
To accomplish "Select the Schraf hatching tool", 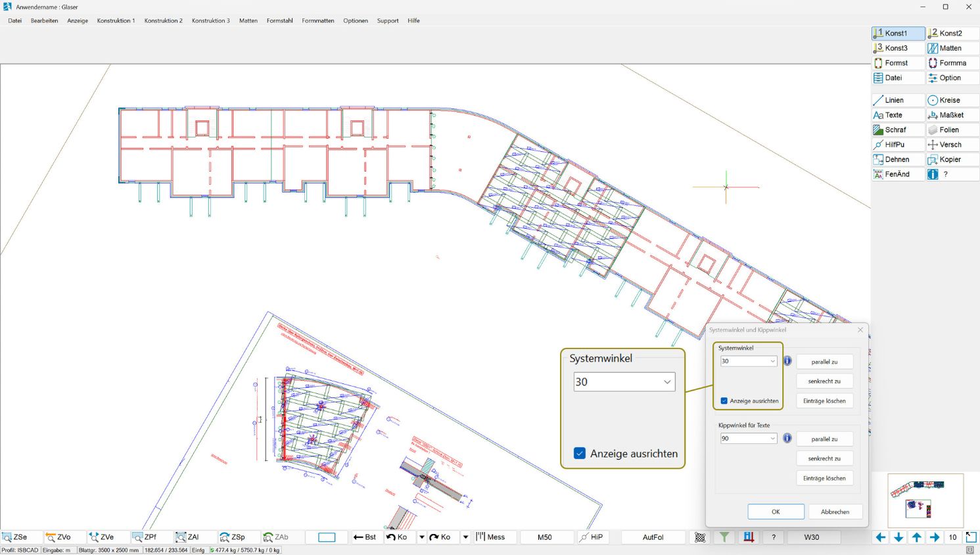I will [x=897, y=130].
